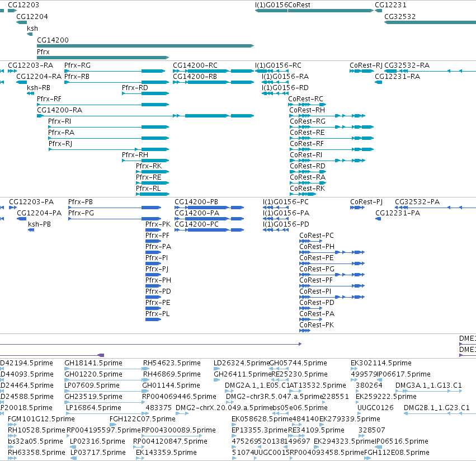
Task: Click transcript label Pfrx-RH
Action: pos(135,155)
